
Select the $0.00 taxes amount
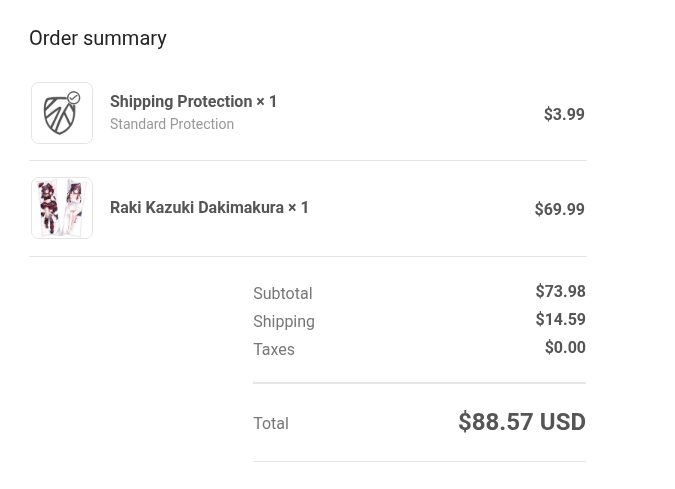click(x=565, y=347)
